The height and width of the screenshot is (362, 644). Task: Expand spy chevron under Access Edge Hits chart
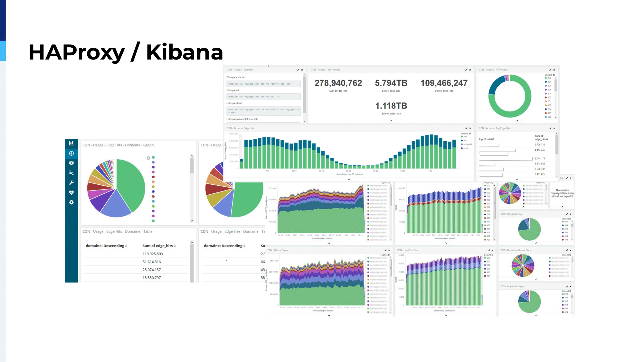[349, 179]
